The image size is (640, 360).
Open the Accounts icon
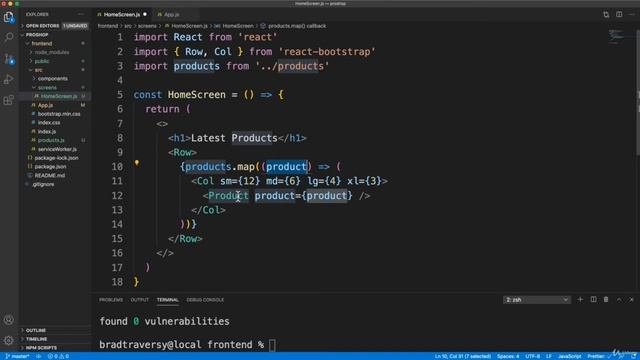(9, 320)
